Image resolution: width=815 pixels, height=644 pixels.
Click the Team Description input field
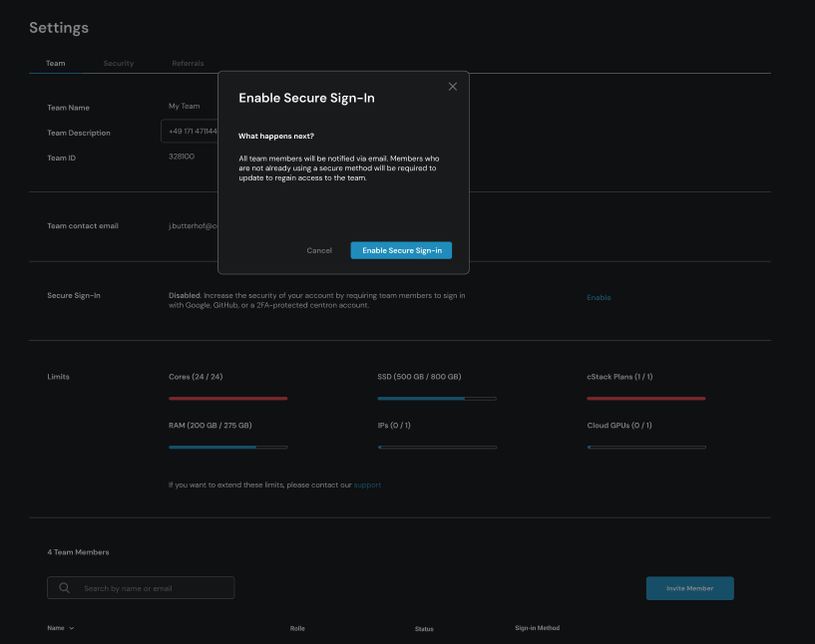point(190,132)
